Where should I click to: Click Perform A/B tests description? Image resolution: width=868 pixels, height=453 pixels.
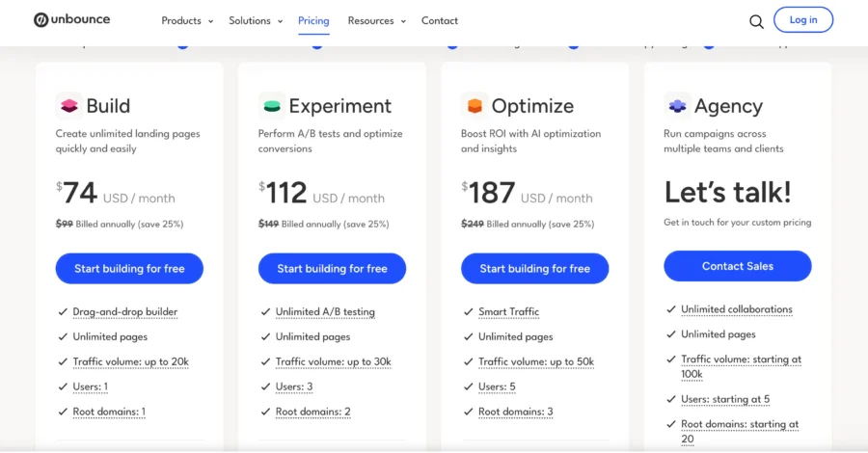pos(331,141)
